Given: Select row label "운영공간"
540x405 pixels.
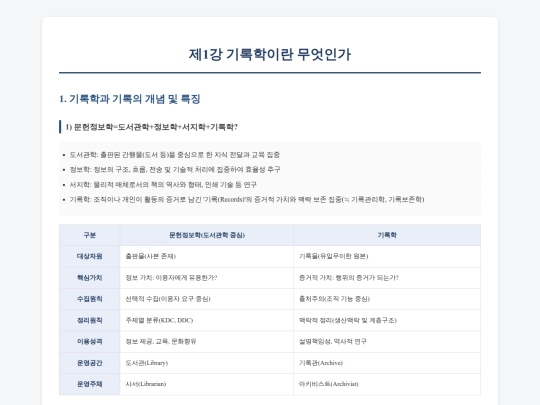Looking at the screenshot, I should point(90,363).
